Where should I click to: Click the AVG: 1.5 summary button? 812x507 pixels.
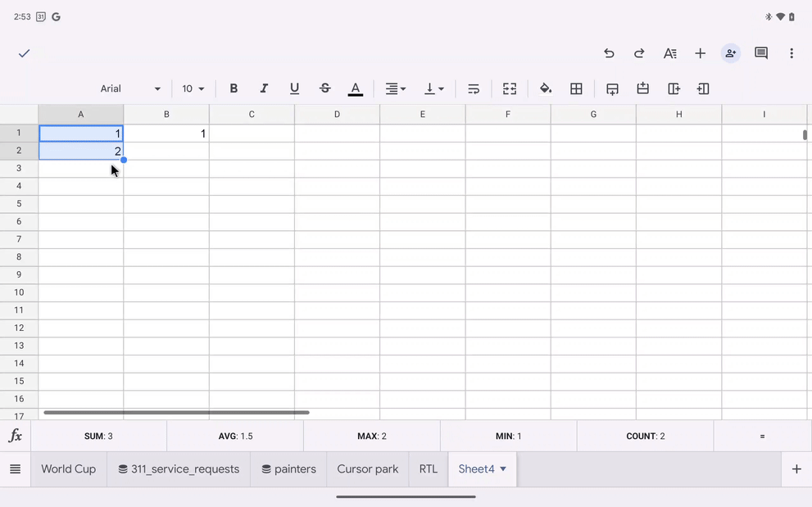click(235, 437)
